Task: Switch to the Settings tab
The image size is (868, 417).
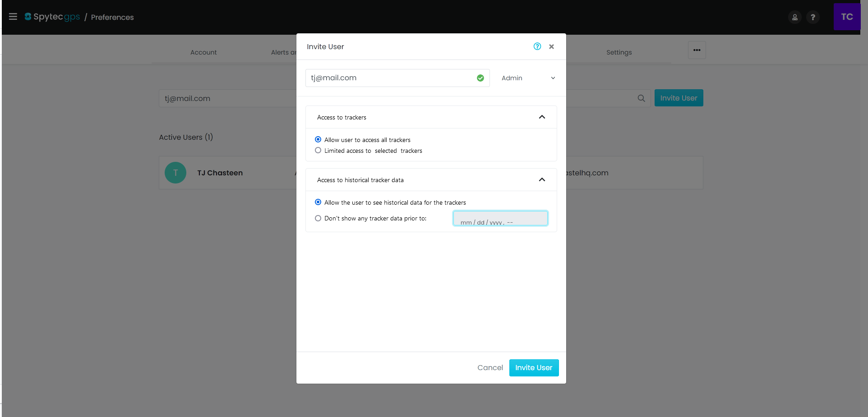Action: click(619, 52)
